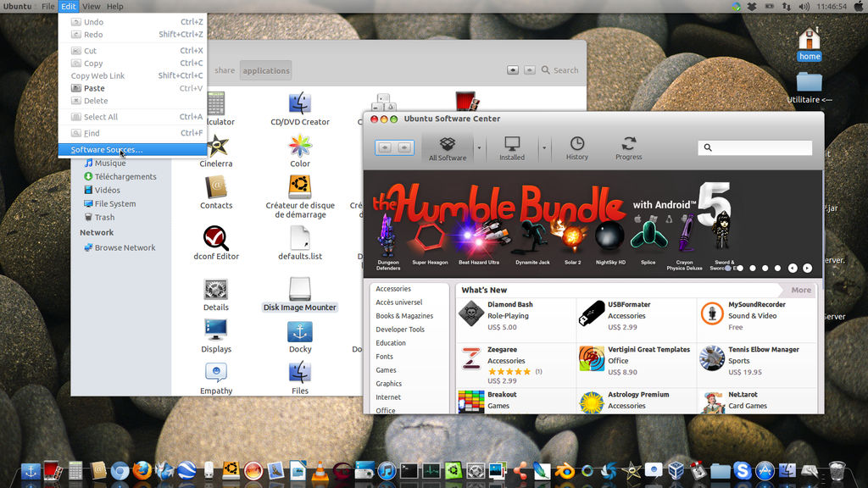The image size is (868, 488).
Task: Open VirtualBox from the dock
Action: (x=676, y=471)
